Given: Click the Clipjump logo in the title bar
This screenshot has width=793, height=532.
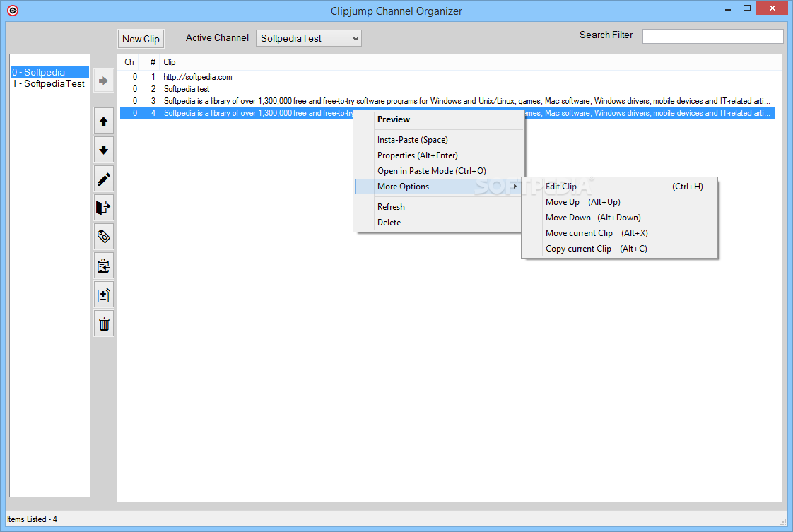Looking at the screenshot, I should click(13, 11).
